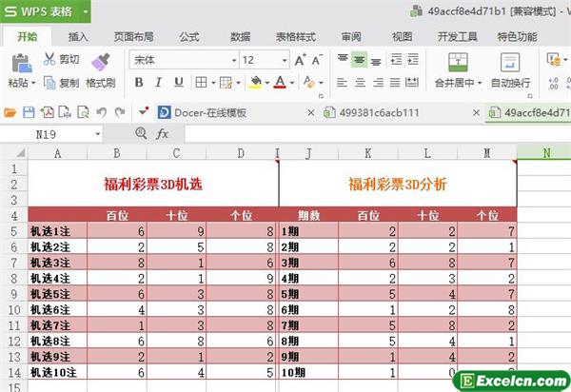The image size is (571, 392).
Task: Increase font size with large A icon
Action: coord(300,60)
